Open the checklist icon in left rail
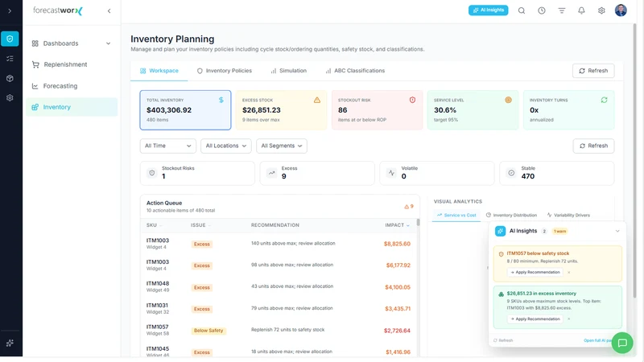 point(10,59)
